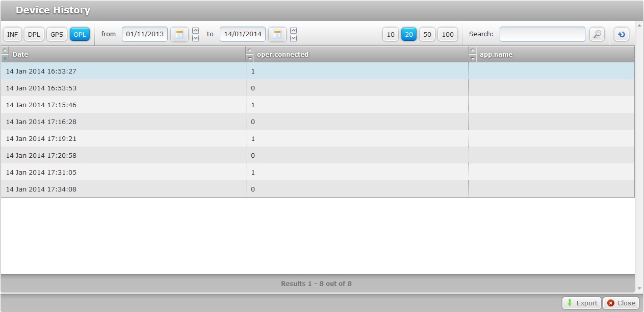Toggle the GPS filter
This screenshot has height=312, width=644.
click(57, 34)
